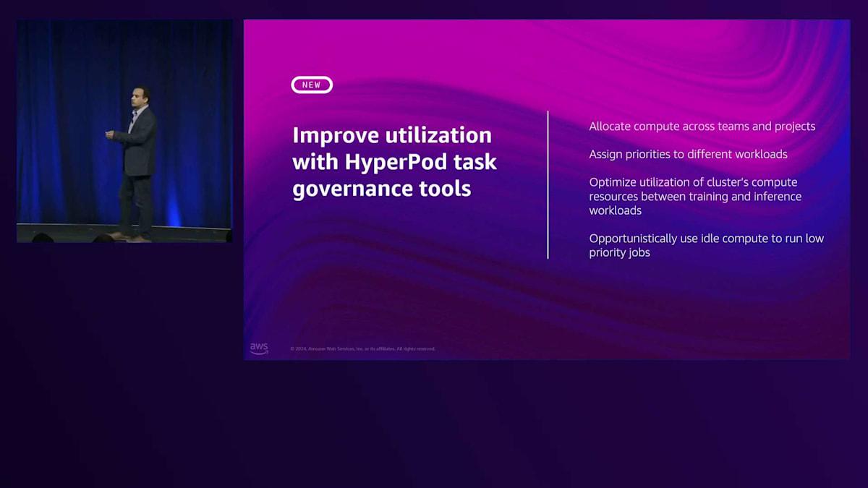The image size is (868, 488).
Task: Click the heading 'Improve utilization with HyperPod task governance tools'
Action: coord(394,162)
